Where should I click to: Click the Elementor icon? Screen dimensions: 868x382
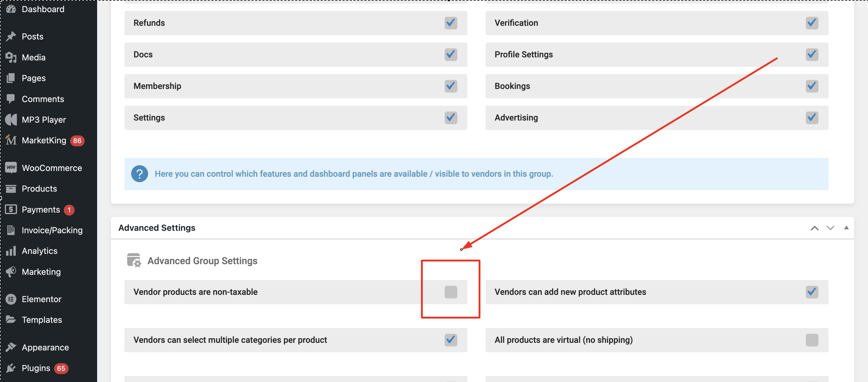[x=11, y=299]
